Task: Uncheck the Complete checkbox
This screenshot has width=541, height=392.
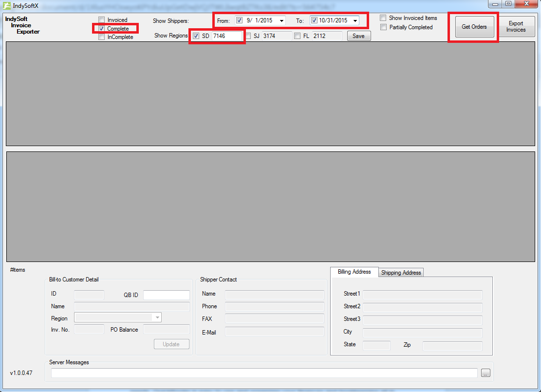Action: coord(102,29)
